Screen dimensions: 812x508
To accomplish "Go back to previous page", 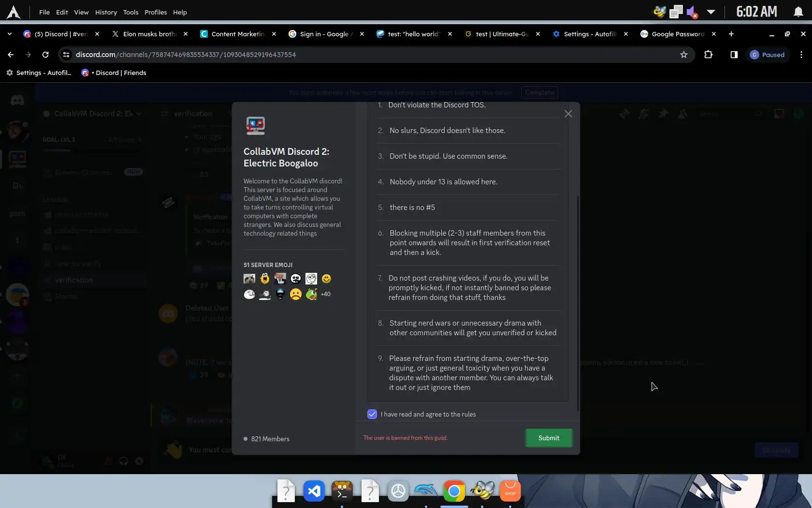I will point(11,55).
